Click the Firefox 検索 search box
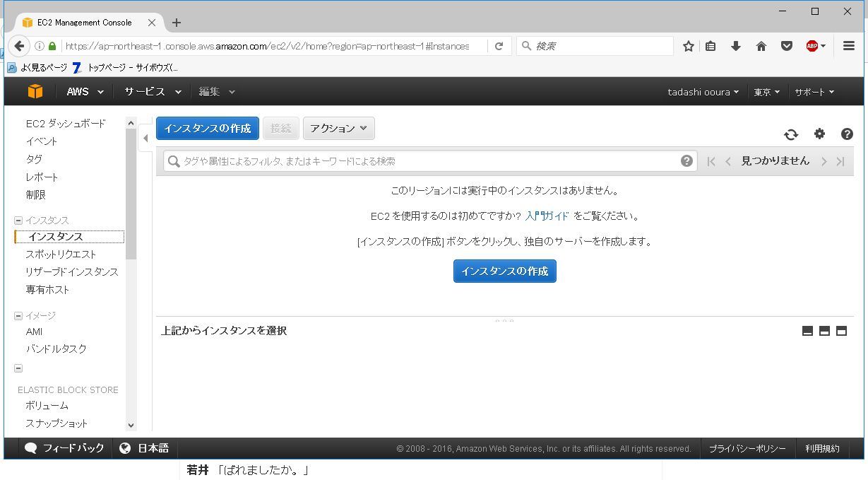 (595, 46)
